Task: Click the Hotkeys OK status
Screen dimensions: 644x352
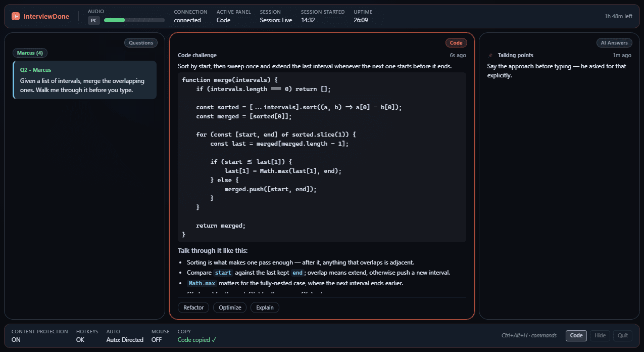Action: [x=80, y=340]
